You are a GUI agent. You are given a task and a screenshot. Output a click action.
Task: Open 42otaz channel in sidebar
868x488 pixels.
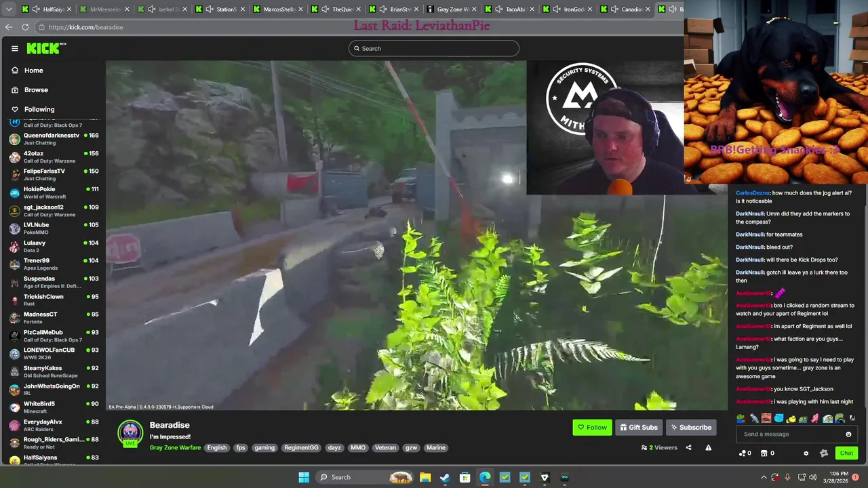point(53,157)
